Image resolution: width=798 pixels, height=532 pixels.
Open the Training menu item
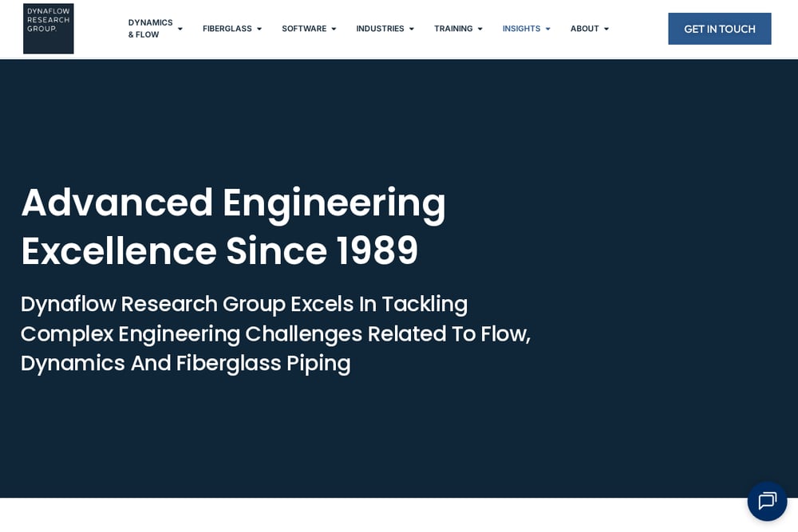(x=453, y=29)
